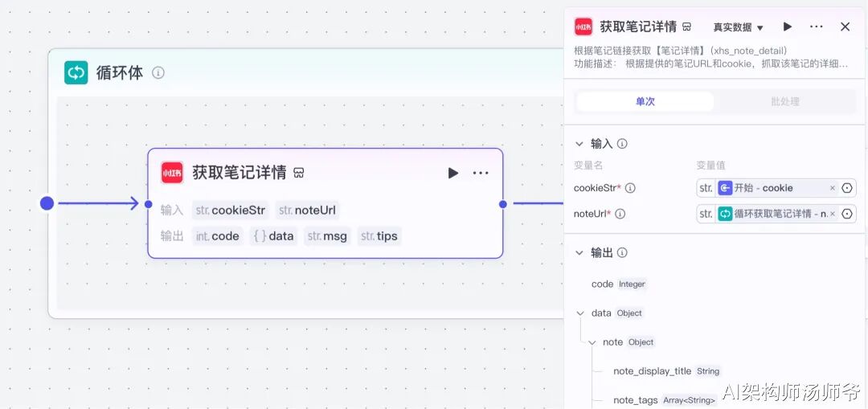Click the data output tag on node
The image size is (868, 409).
click(273, 236)
